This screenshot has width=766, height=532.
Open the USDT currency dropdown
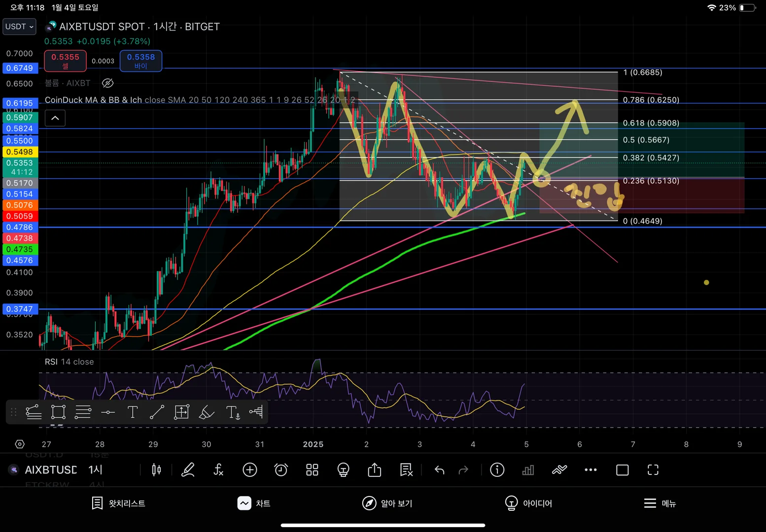pyautogui.click(x=20, y=27)
